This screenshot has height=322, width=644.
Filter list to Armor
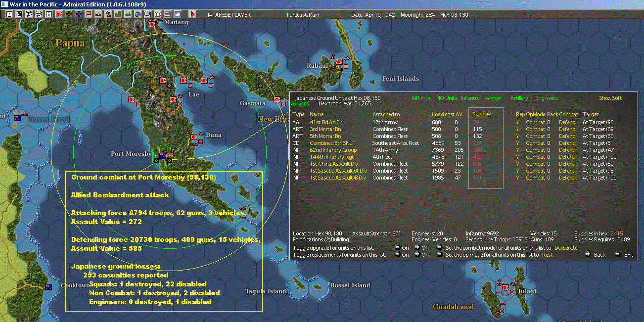(493, 98)
